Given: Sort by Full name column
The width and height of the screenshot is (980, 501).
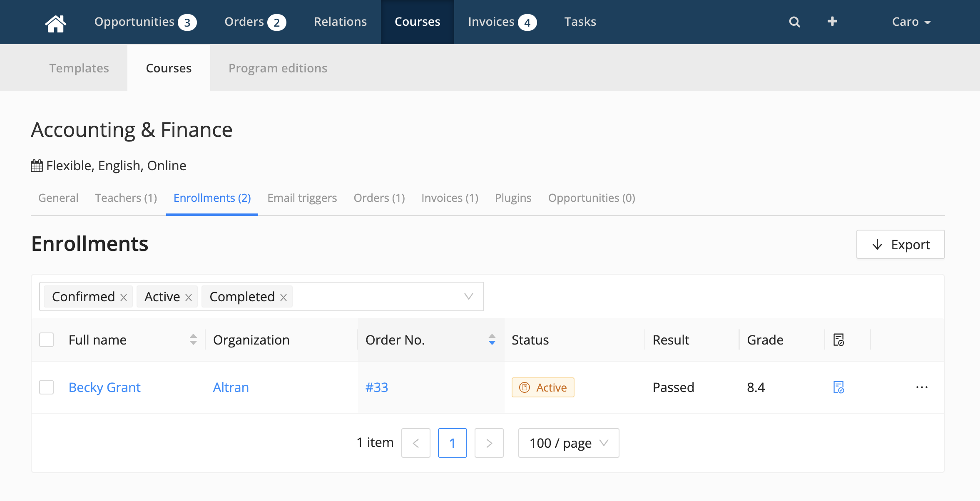Looking at the screenshot, I should point(193,340).
